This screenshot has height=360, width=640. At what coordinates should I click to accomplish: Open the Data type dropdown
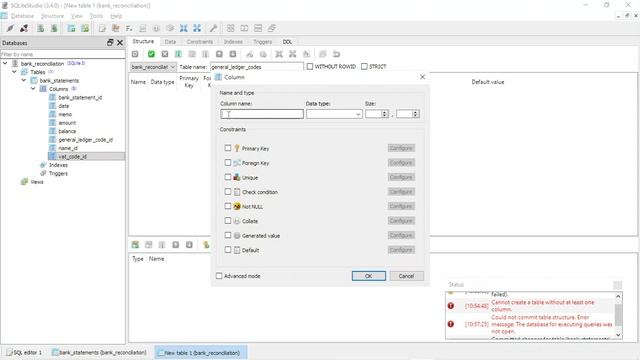(x=334, y=114)
